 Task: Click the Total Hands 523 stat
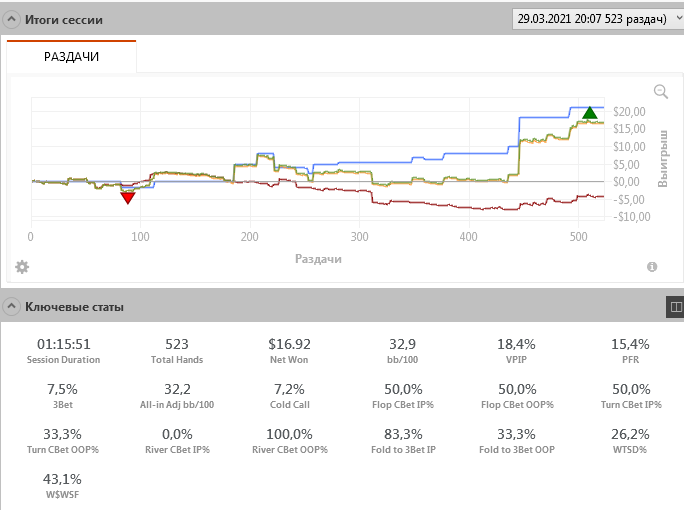point(177,351)
